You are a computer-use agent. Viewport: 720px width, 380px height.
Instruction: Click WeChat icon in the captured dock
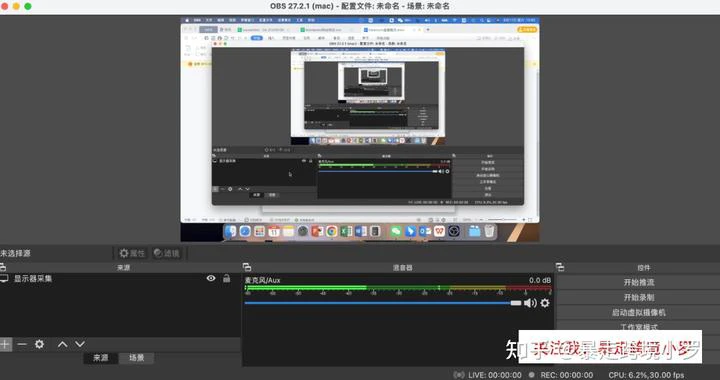pyautogui.click(x=396, y=231)
